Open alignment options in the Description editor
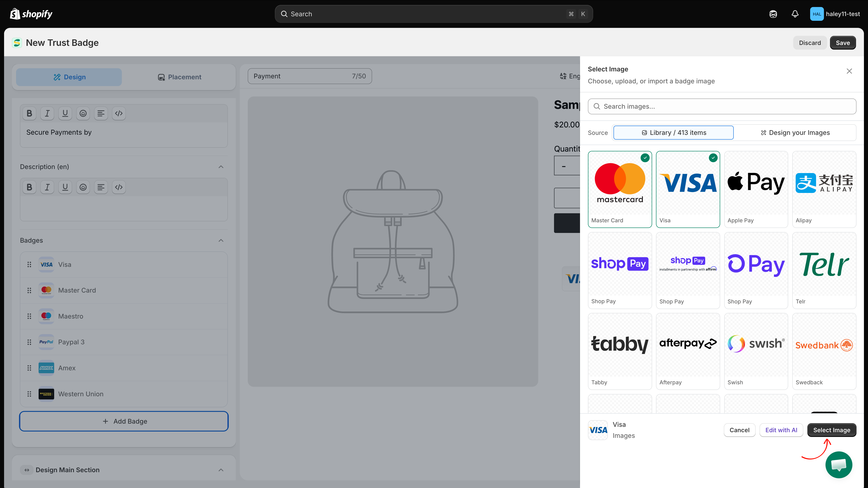868x488 pixels. (101, 187)
